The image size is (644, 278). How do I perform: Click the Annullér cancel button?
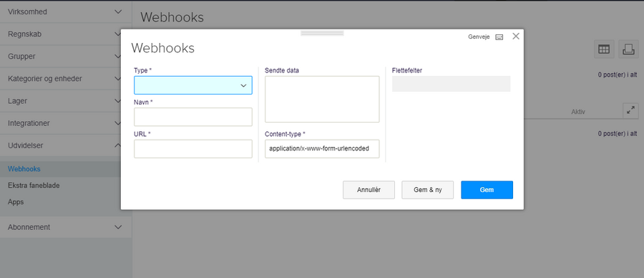(x=369, y=190)
